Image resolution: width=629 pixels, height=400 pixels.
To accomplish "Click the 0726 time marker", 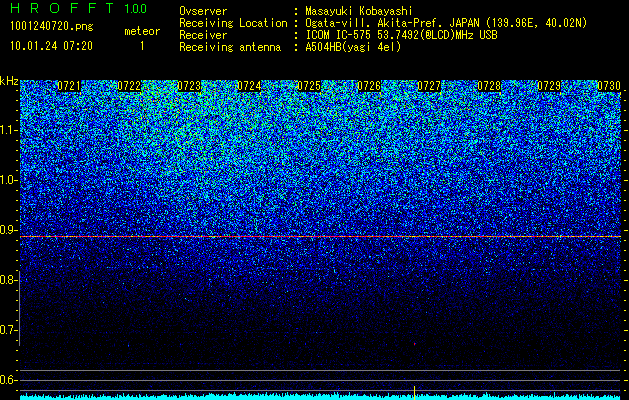I will coord(369,86).
